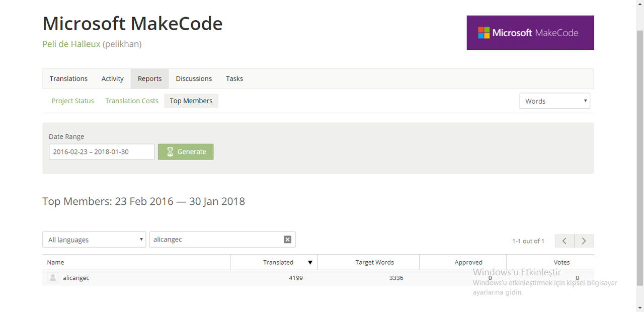Click the Microsoft MakeCode page title
644x312 pixels.
(132, 24)
